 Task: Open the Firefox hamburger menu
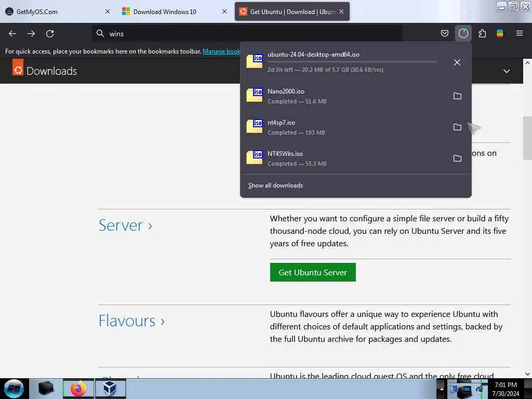pos(519,33)
